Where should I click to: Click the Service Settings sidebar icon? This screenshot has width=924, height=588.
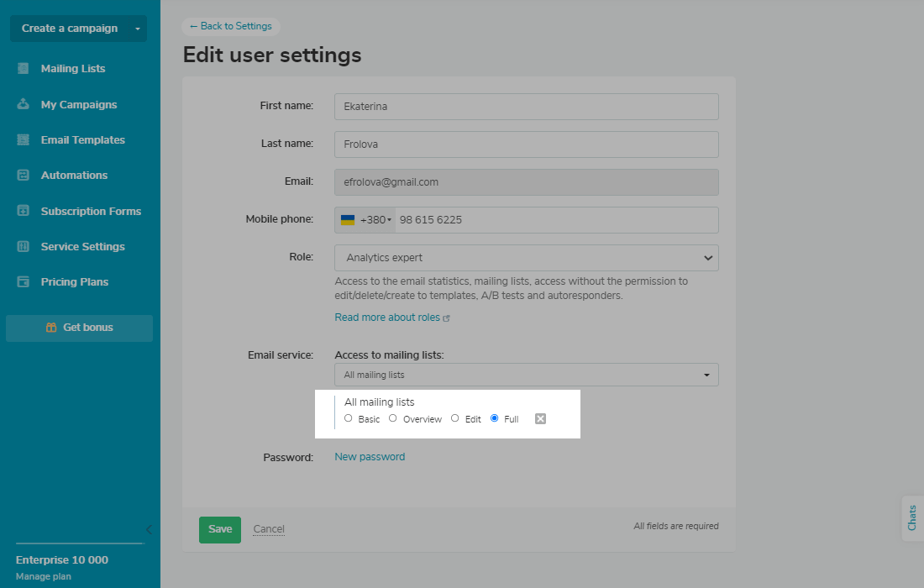pos(23,246)
